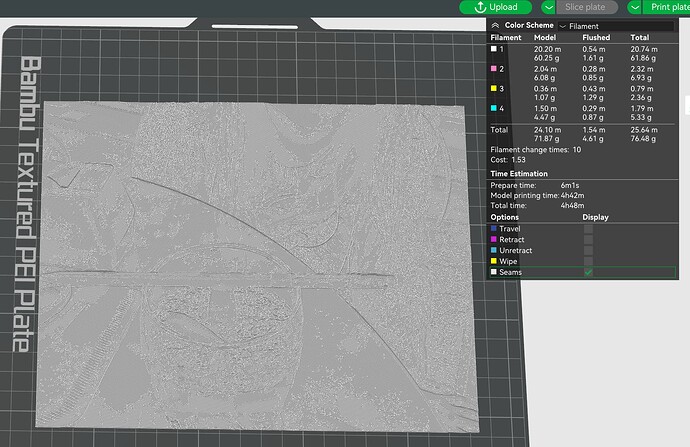Click the Prepare time value 6m1s

[x=570, y=185]
